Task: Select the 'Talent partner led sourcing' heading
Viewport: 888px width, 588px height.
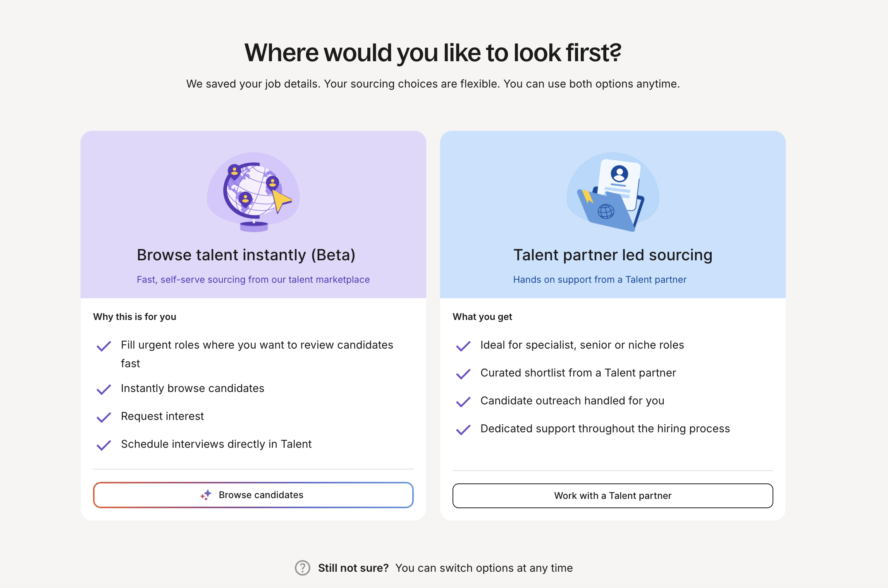Action: 613,255
